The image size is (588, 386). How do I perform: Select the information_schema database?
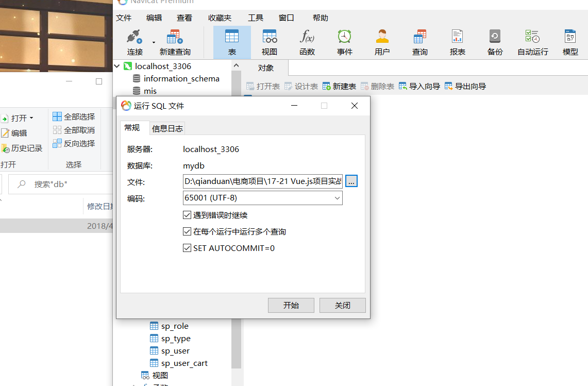coord(181,79)
